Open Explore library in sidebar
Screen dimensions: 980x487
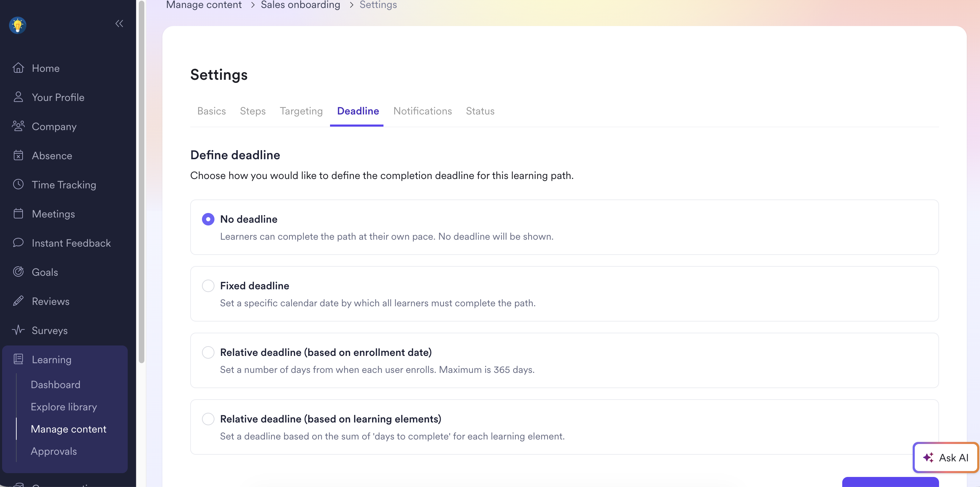(x=64, y=407)
